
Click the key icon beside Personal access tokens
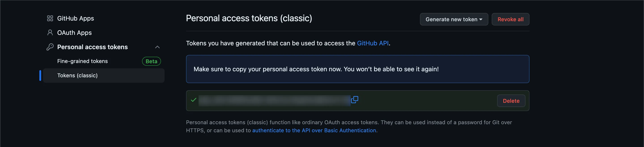click(50, 47)
